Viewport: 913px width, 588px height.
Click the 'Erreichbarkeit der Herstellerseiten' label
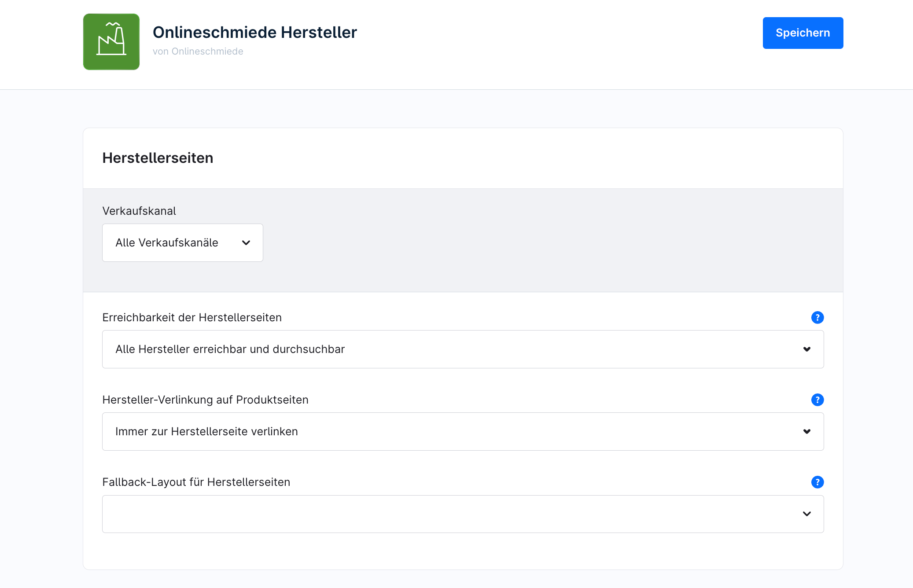click(x=192, y=318)
